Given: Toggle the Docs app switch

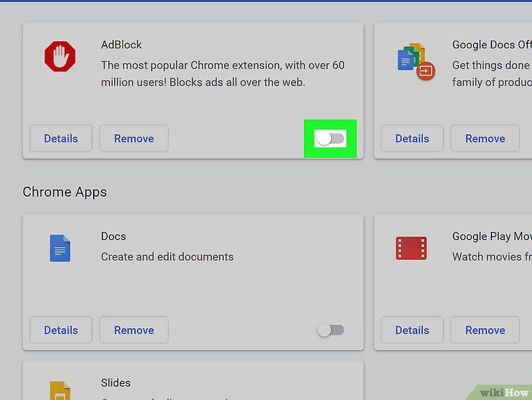Looking at the screenshot, I should (x=330, y=330).
